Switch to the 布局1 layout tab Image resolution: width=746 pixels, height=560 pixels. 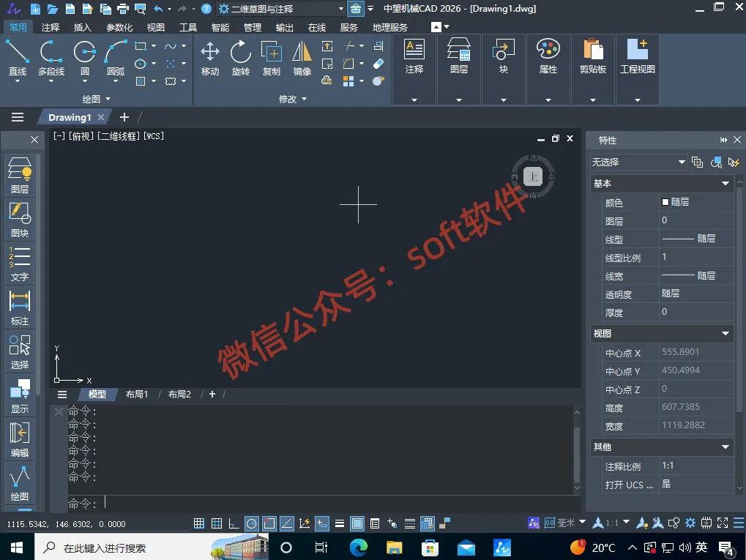click(x=137, y=395)
